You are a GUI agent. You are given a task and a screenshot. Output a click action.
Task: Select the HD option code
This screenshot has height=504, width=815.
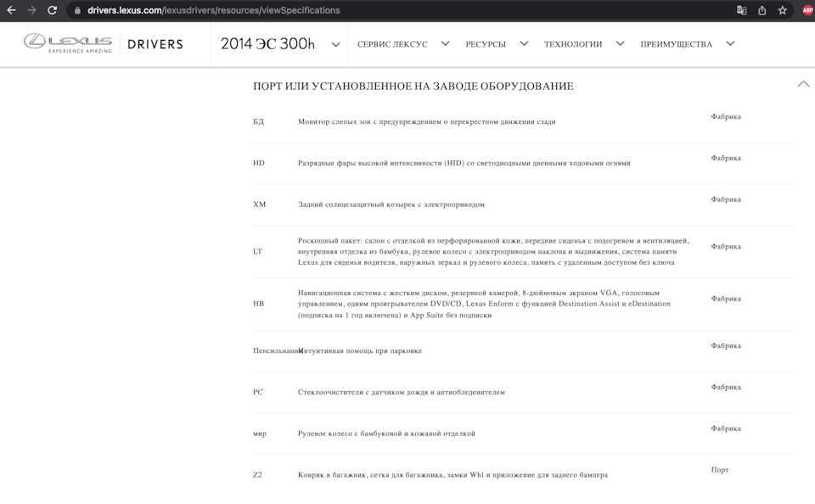pyautogui.click(x=259, y=163)
